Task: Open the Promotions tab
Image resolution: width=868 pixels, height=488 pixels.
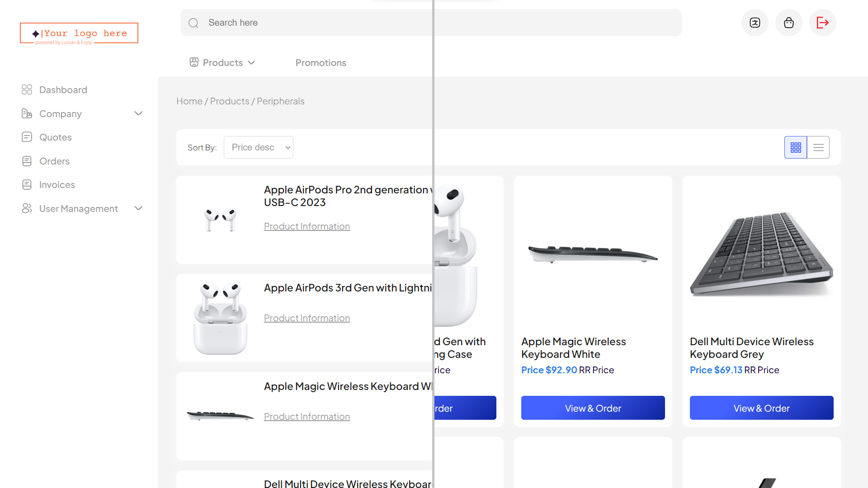Action: 321,63
